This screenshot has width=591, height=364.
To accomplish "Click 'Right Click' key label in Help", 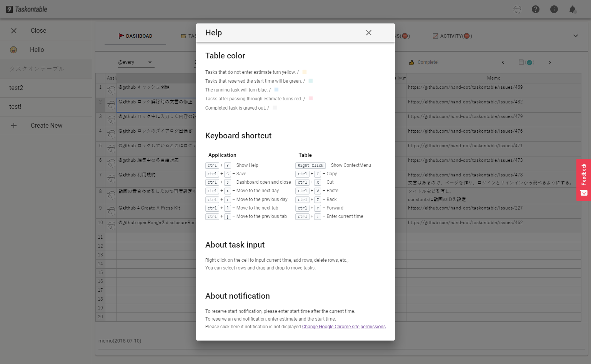I will [310, 165].
